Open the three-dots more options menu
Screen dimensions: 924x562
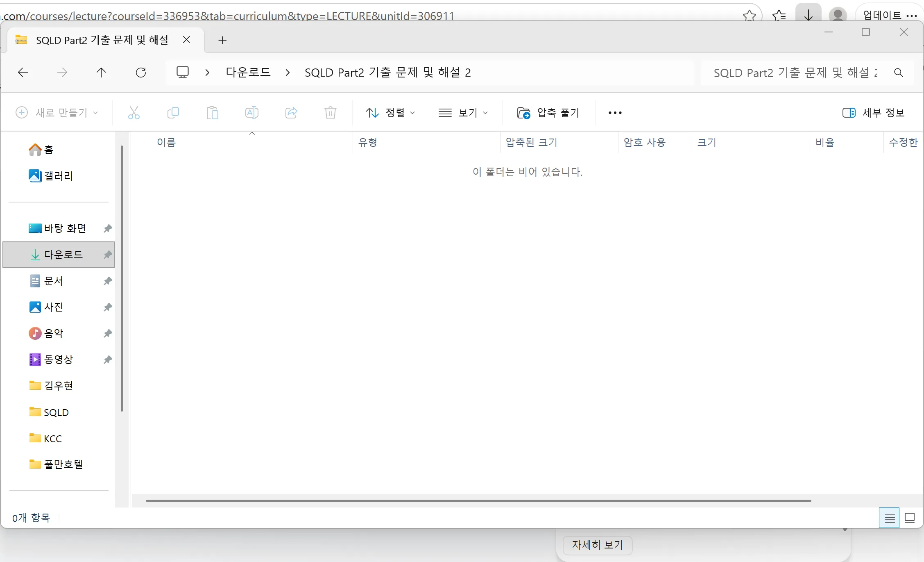(x=615, y=112)
